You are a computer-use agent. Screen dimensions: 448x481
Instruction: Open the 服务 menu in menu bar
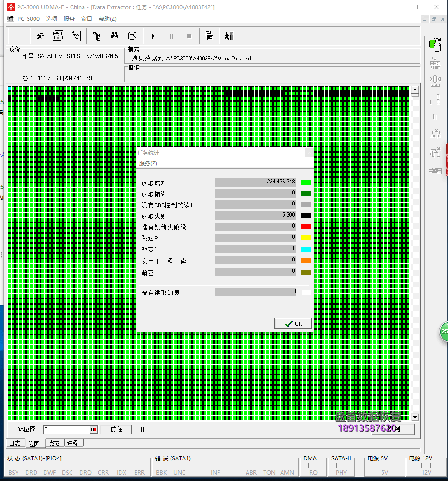point(69,19)
